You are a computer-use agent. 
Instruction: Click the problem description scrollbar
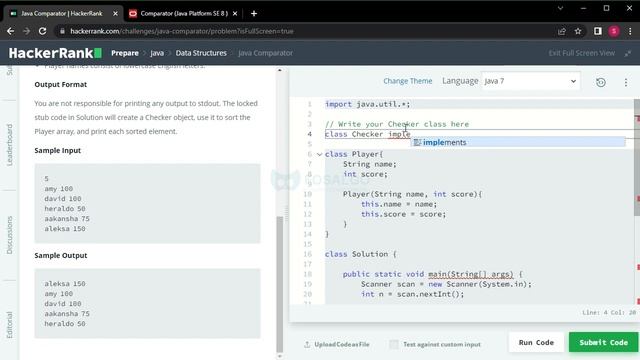(280, 284)
